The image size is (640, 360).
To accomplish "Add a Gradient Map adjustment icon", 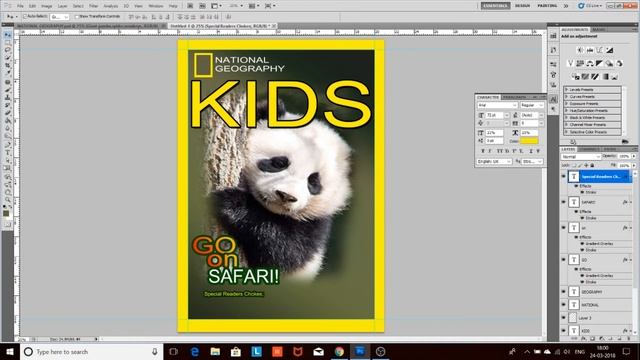I will click(605, 76).
